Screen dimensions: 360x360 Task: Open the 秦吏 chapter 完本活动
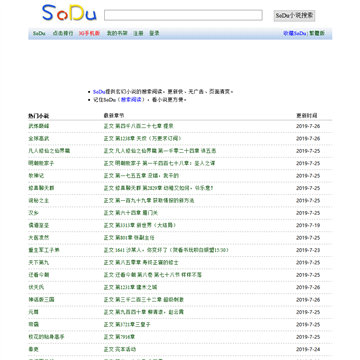click(120, 349)
